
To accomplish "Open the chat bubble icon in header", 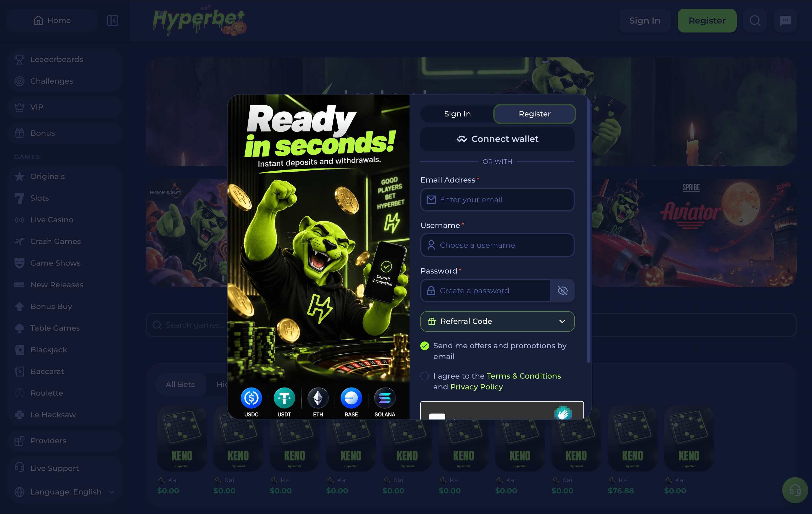I will [x=785, y=21].
